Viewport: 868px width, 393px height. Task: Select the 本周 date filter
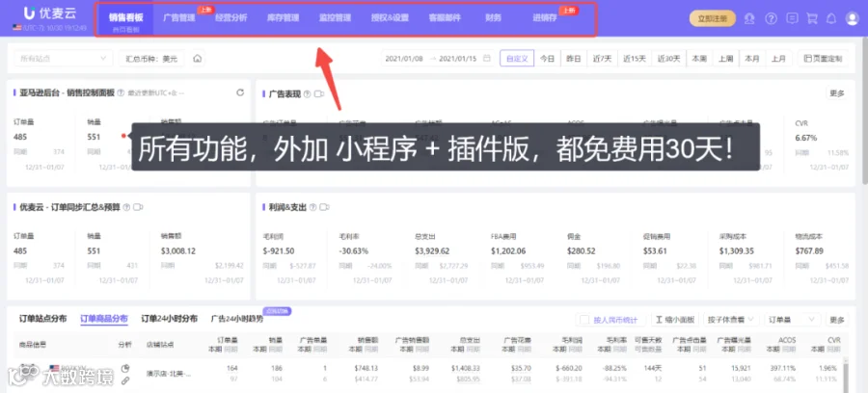click(x=699, y=58)
